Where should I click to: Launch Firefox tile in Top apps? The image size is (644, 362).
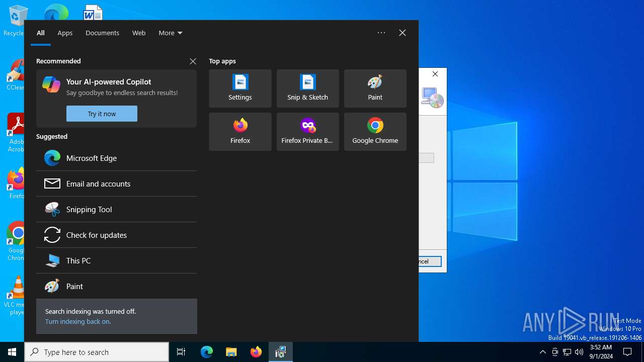click(x=240, y=132)
